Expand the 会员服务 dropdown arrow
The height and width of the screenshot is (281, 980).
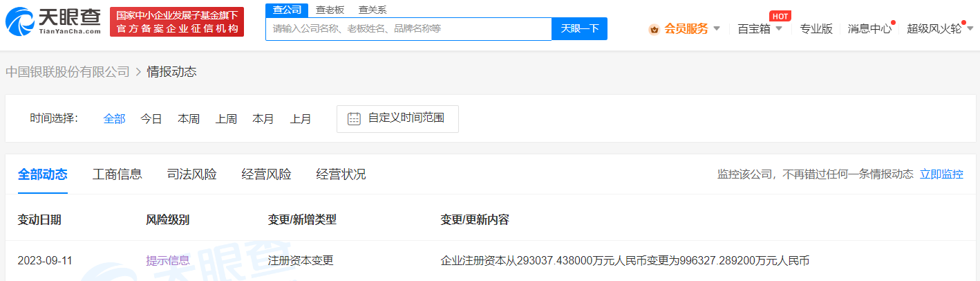(x=717, y=29)
